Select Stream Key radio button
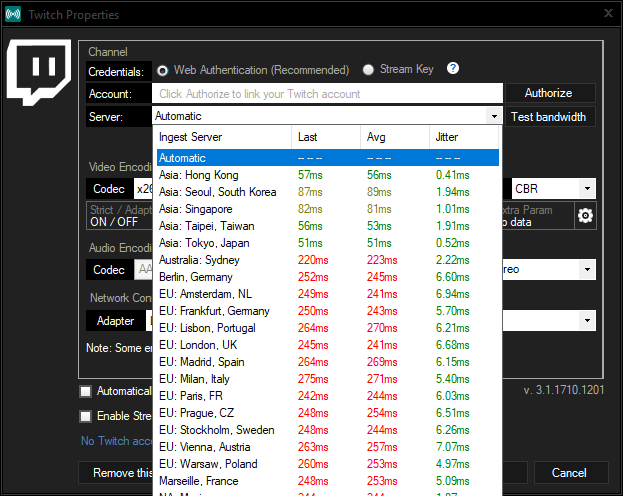623x496 pixels. pos(368,70)
